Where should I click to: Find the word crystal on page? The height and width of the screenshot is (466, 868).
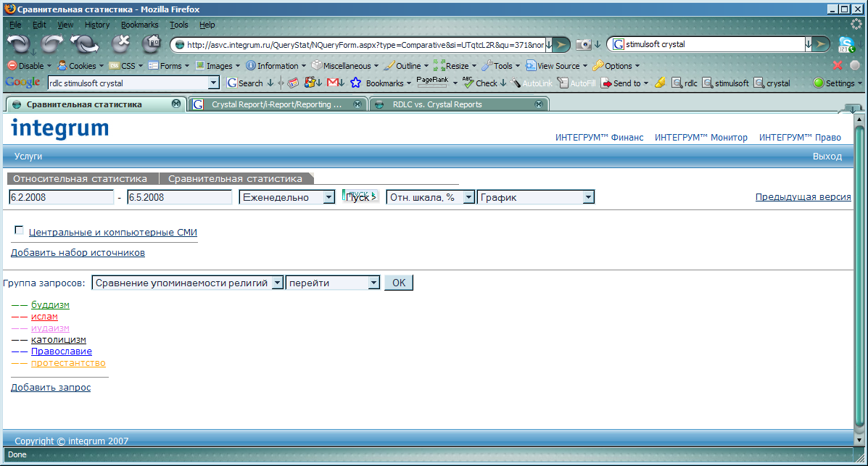[x=772, y=83]
